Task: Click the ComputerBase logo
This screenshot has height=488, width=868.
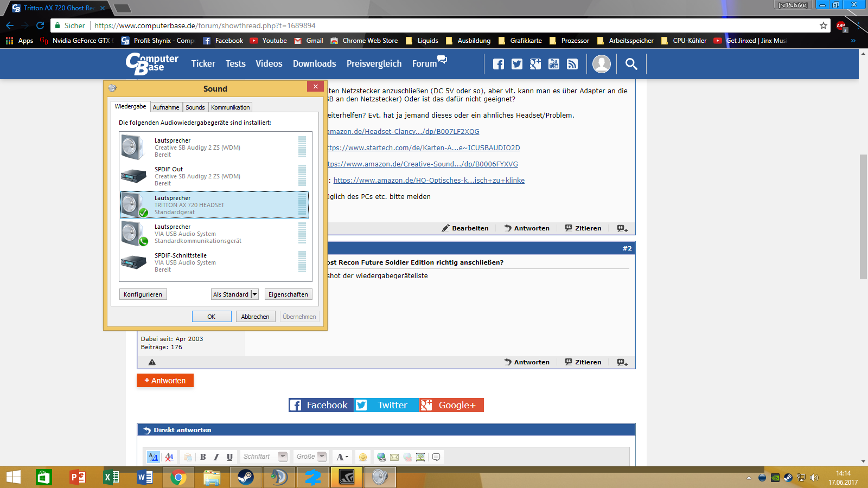Action: [x=152, y=63]
